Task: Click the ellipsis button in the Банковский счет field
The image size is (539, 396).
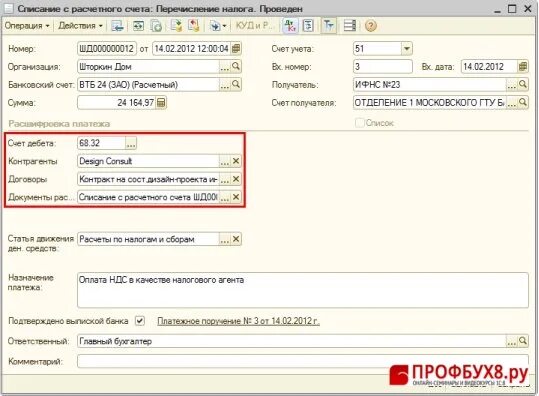Action: pyautogui.click(x=224, y=85)
